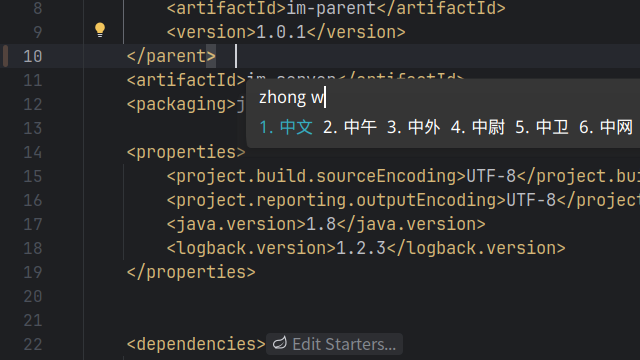Choose IME candidate 5 中卫

542,127
